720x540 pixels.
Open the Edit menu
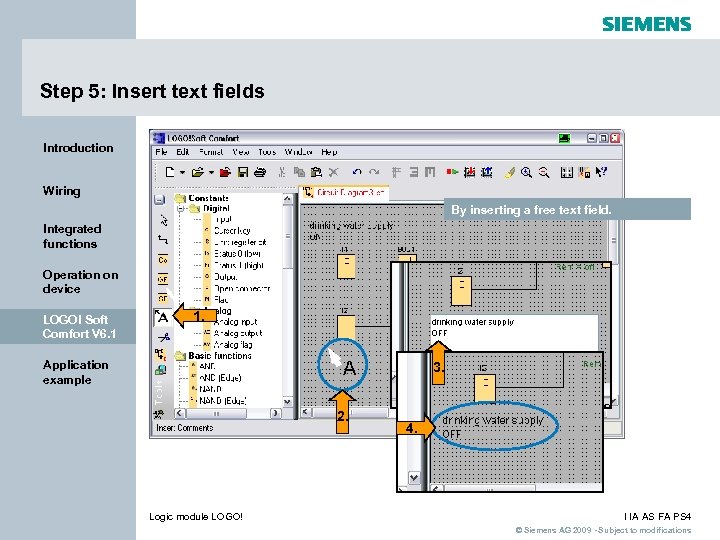point(183,152)
